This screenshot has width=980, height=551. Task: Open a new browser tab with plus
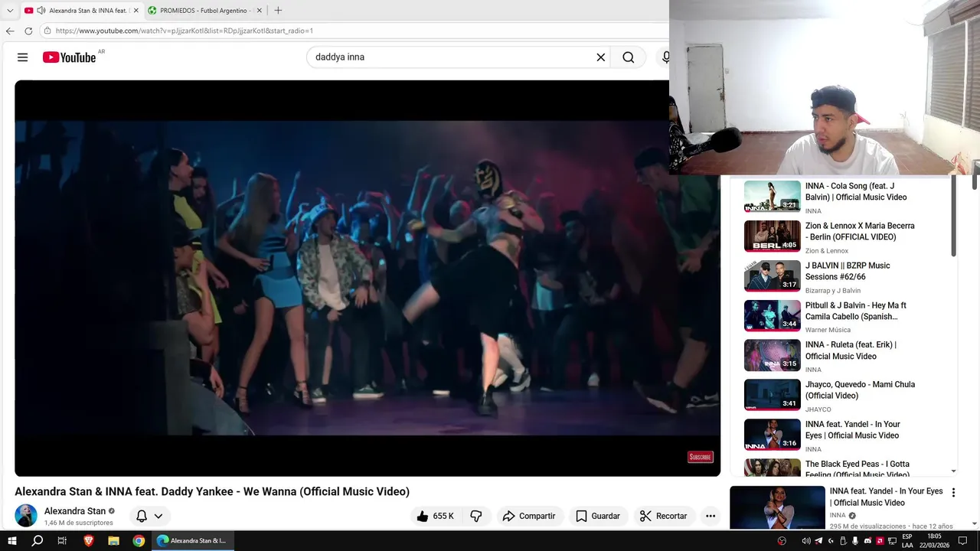[278, 10]
